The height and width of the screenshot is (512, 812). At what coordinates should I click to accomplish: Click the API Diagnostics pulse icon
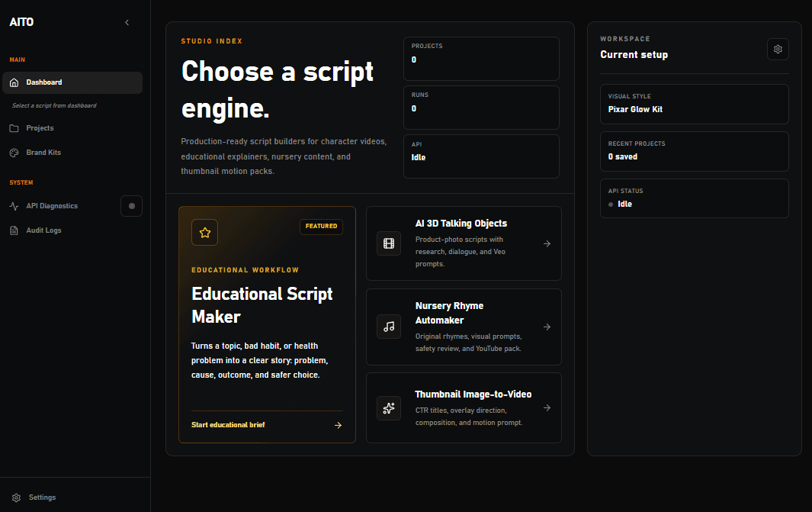(14, 206)
